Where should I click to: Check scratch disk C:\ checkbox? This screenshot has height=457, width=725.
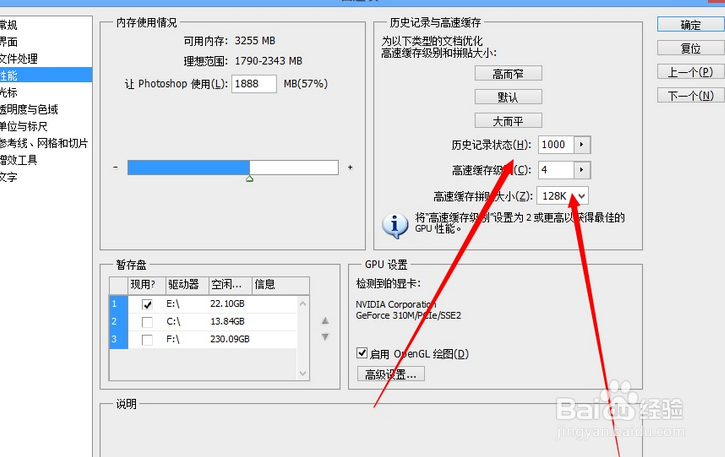point(147,322)
